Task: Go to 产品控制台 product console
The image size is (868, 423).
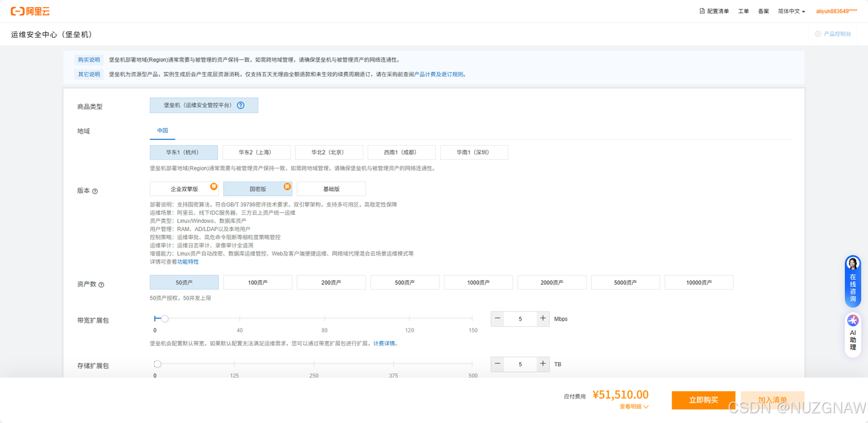Action: 833,34
